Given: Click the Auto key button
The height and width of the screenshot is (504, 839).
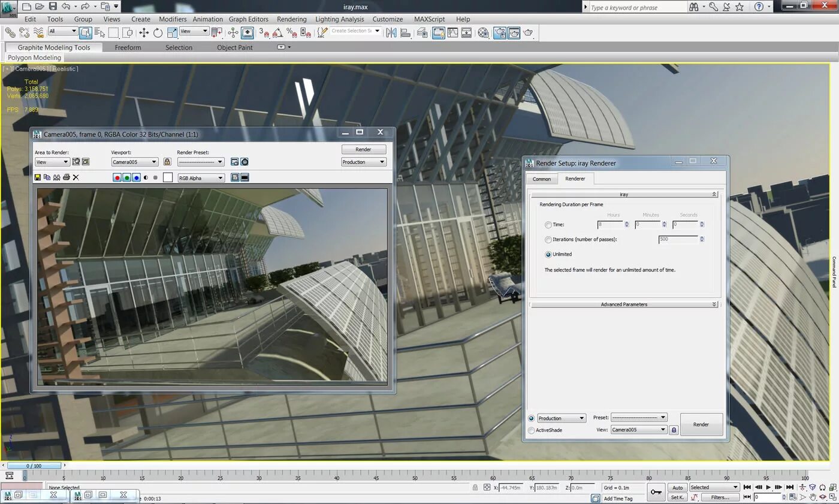Looking at the screenshot, I should tap(677, 487).
